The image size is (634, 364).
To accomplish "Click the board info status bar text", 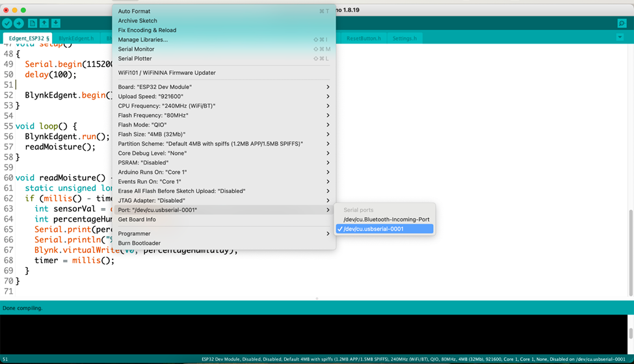I will (x=413, y=359).
